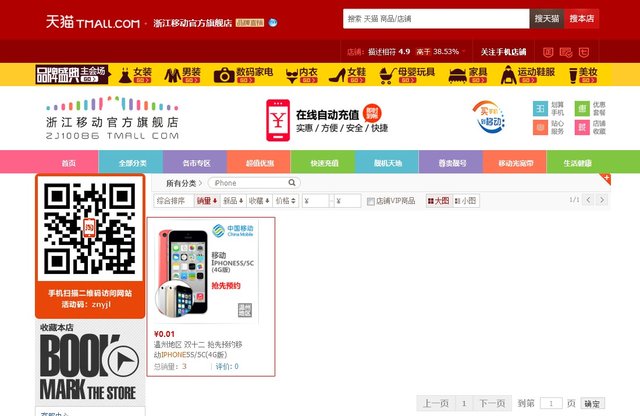Select the 全部分类 navigation tab
640x416 pixels.
(x=131, y=162)
